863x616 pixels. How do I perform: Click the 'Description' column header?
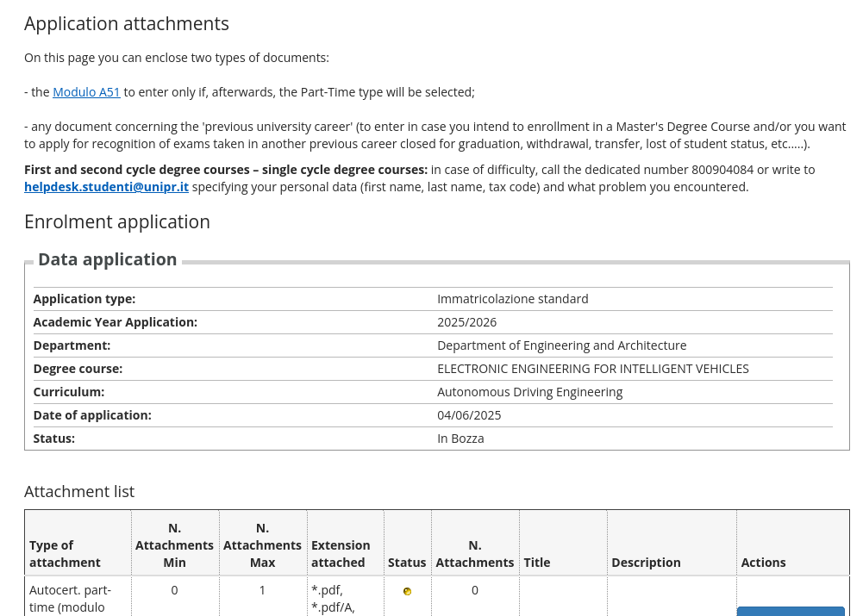646,563
